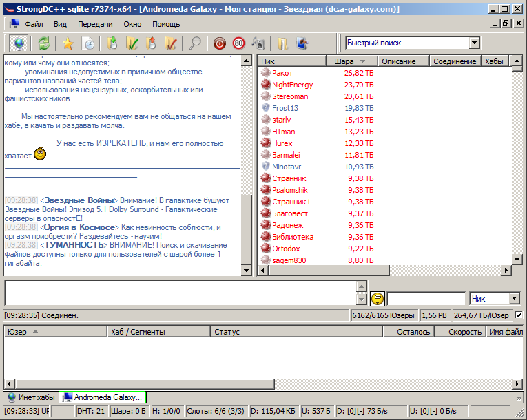
Task: Click the 6162/6165 Юзеры status cell
Action: tap(383, 315)
